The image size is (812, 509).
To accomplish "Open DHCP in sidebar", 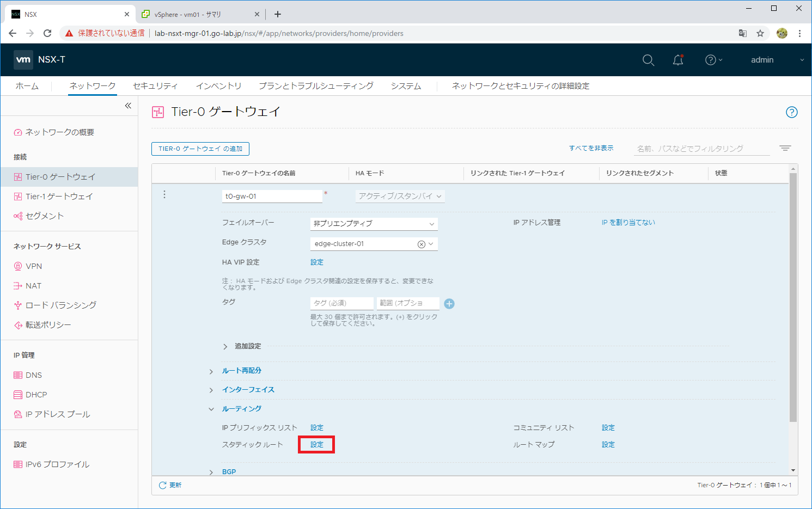I will (x=36, y=395).
